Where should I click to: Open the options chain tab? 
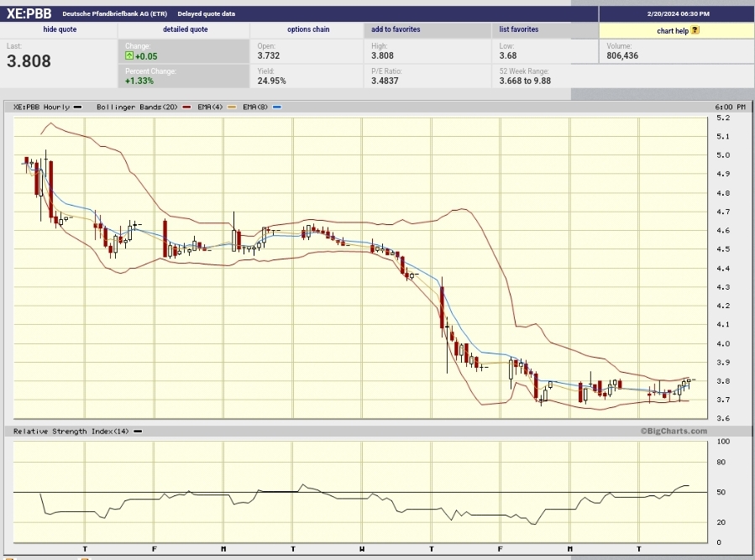point(308,29)
